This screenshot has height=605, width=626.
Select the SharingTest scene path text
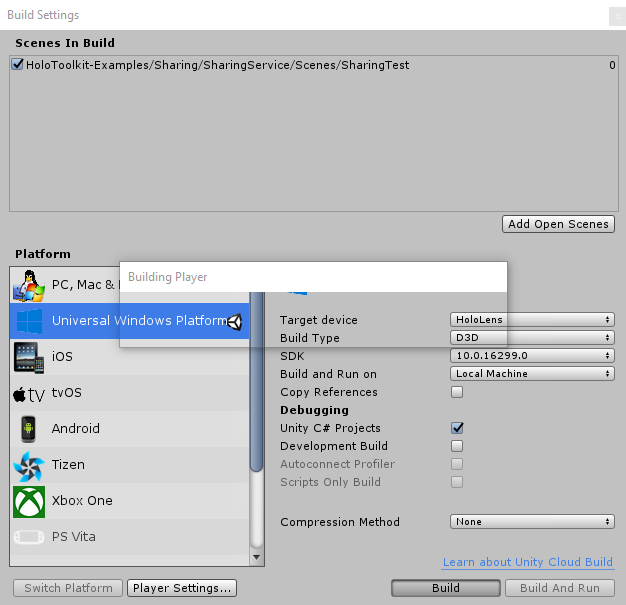coord(218,65)
